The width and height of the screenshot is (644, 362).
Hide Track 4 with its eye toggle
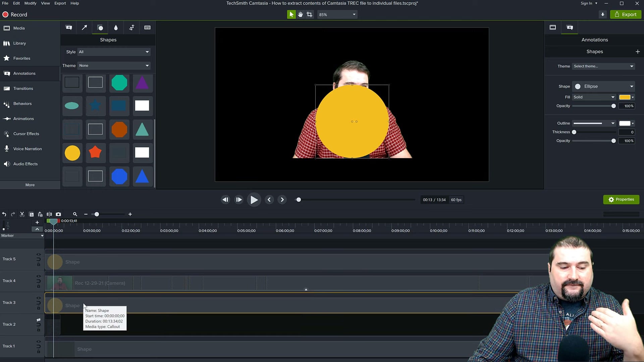coord(39,277)
